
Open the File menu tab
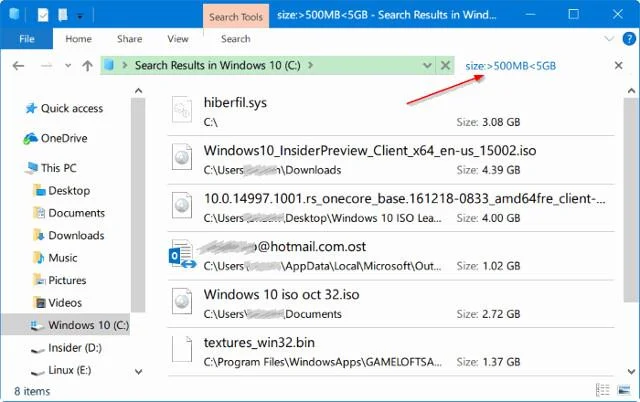pyautogui.click(x=27, y=39)
